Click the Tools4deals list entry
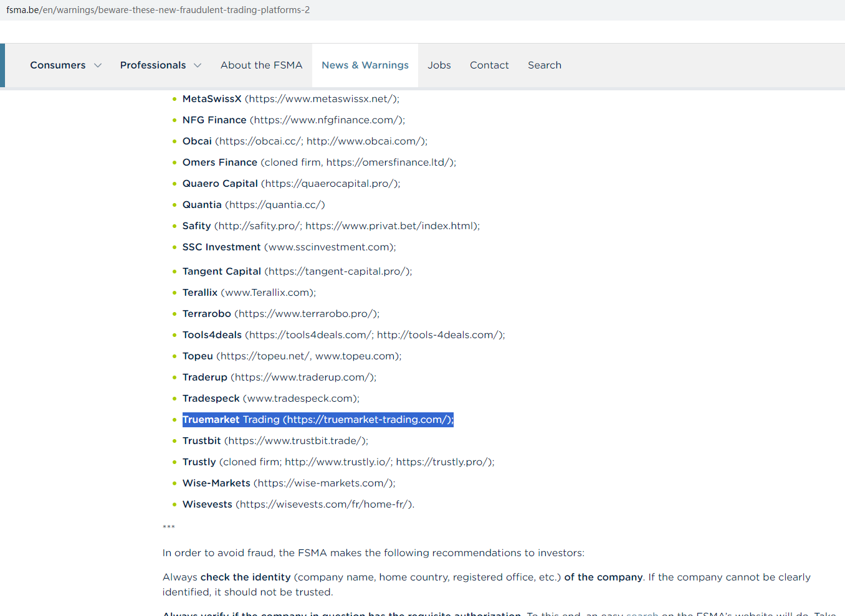The width and height of the screenshot is (845, 616). click(x=344, y=335)
